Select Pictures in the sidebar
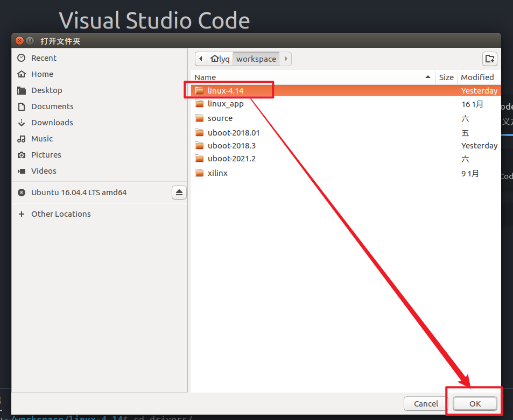Viewport: 513px width, 420px height. [100, 155]
